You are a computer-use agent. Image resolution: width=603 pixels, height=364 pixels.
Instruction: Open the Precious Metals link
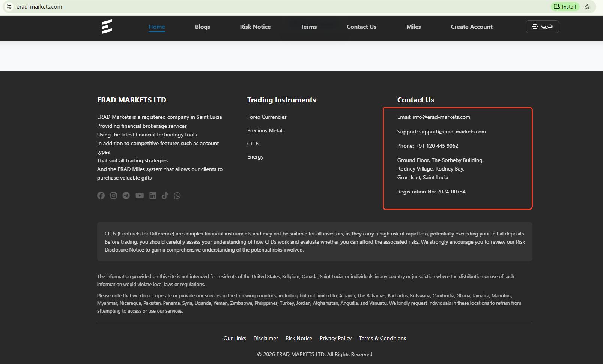point(266,130)
